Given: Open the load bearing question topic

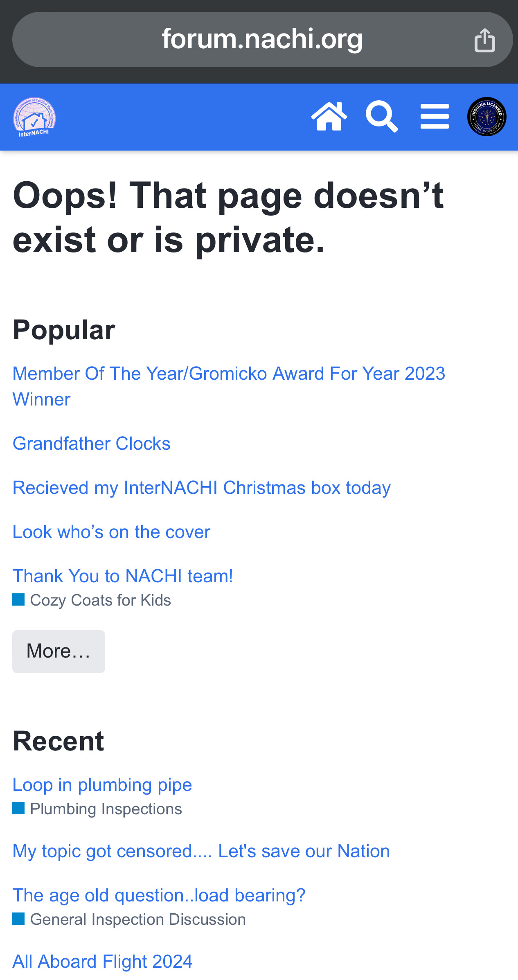Looking at the screenshot, I should click(159, 895).
